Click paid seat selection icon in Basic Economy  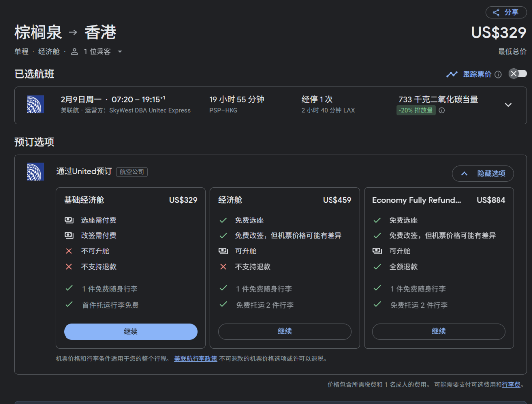(x=69, y=220)
